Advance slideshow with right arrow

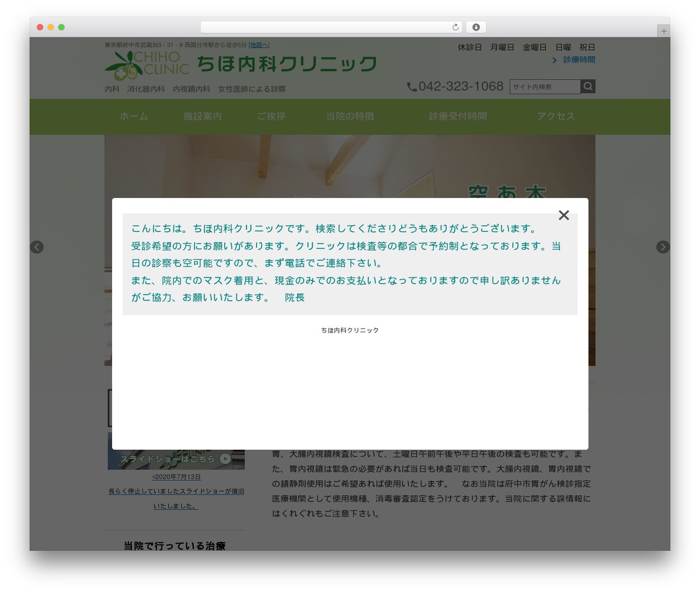click(x=663, y=247)
